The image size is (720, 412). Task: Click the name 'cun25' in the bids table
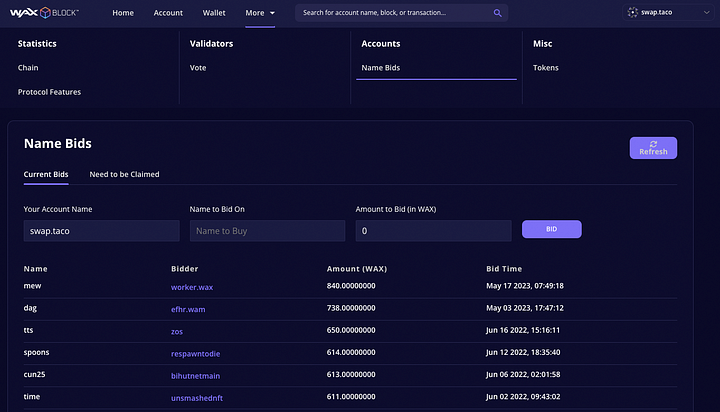(34, 374)
